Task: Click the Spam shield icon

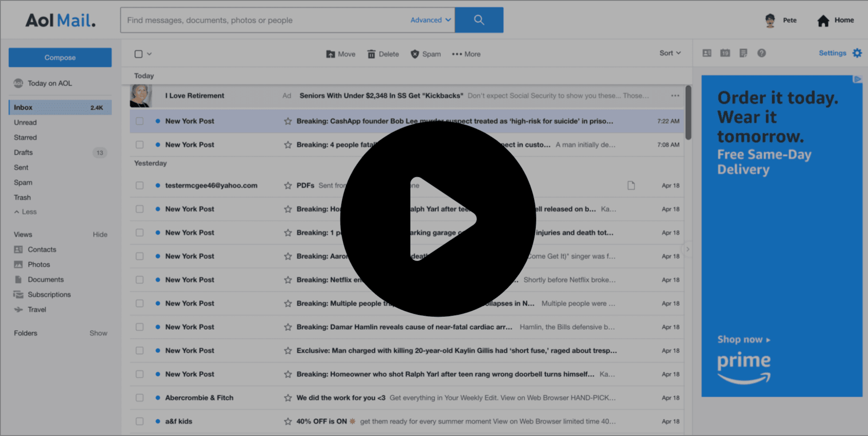Action: click(x=415, y=54)
